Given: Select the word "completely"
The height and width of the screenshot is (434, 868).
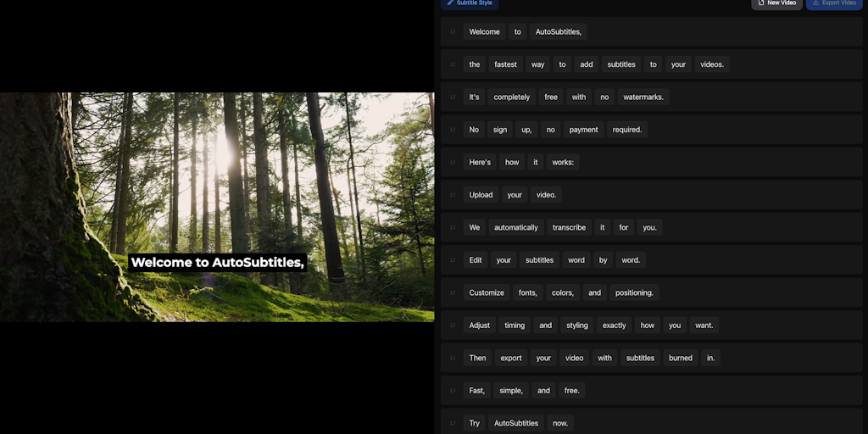Looking at the screenshot, I should (x=512, y=97).
